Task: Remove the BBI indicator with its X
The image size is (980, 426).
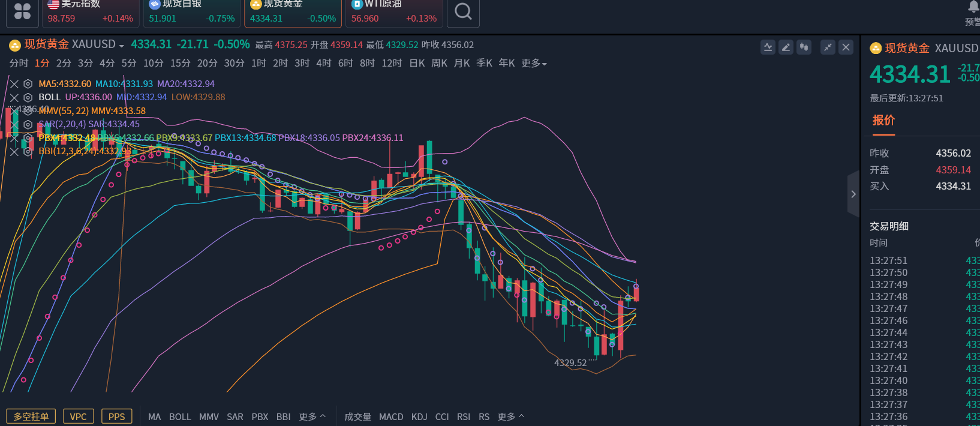Action: point(14,152)
